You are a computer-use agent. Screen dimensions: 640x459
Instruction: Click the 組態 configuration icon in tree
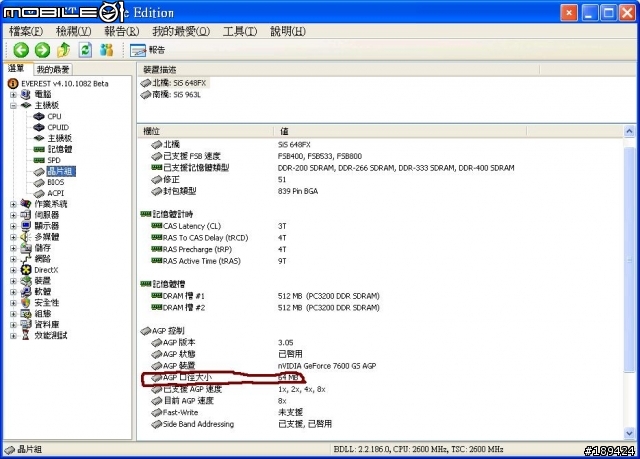26,314
